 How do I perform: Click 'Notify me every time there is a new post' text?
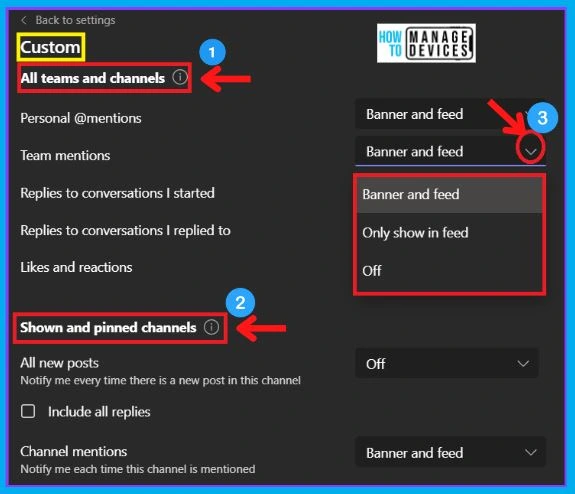tap(161, 380)
